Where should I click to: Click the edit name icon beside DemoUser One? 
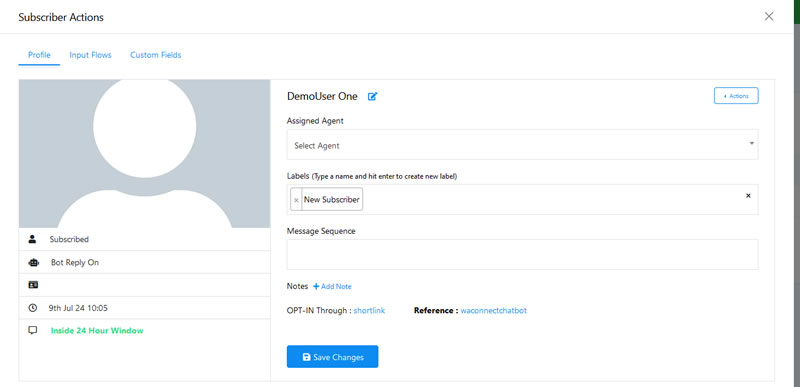point(372,96)
